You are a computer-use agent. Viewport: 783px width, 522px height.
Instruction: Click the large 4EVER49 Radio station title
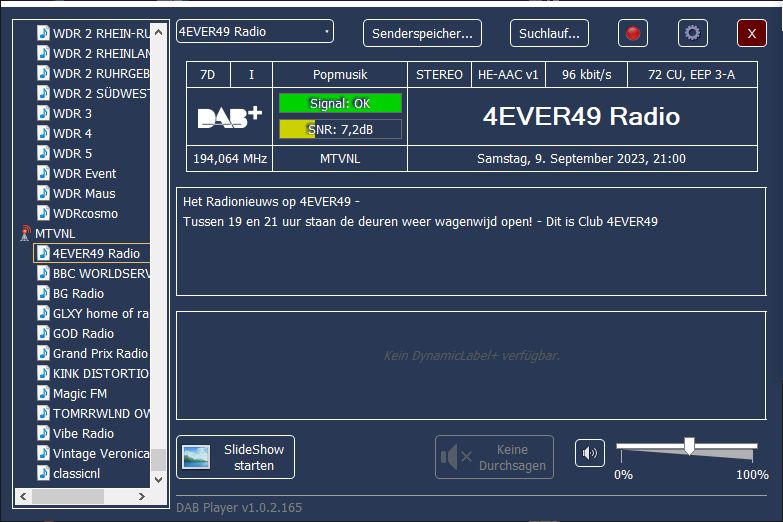pyautogui.click(x=581, y=116)
